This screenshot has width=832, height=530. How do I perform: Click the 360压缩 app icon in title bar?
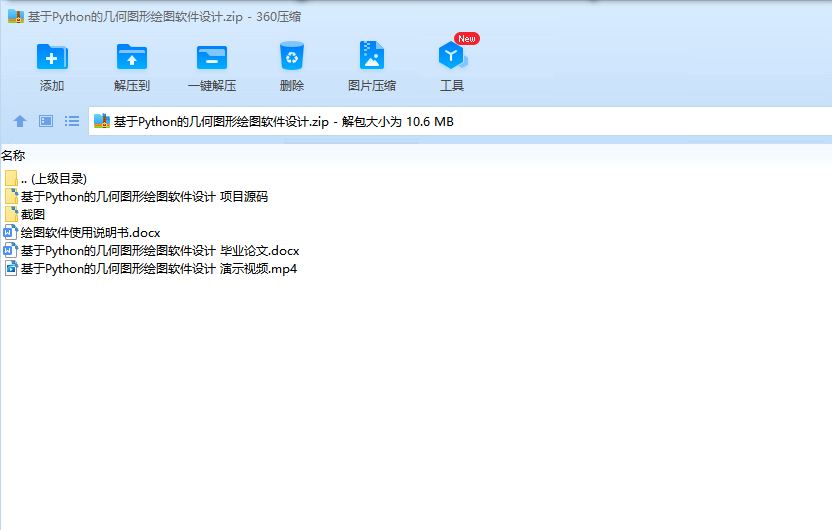tap(16, 16)
